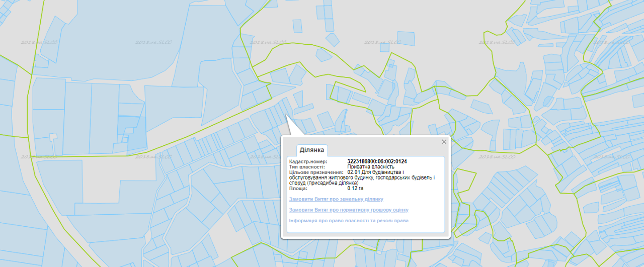Click the Тип власності label
The height and width of the screenshot is (267, 644).
307,166
